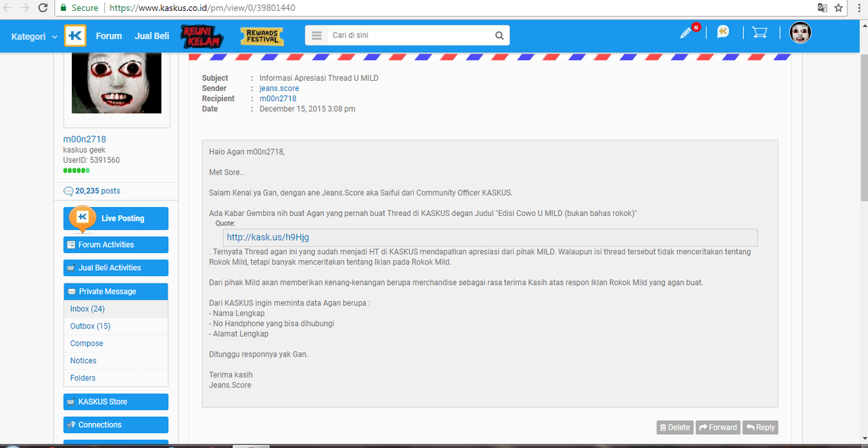The height and width of the screenshot is (448, 868).
Task: Click the KASKUS logo icon in navbar
Action: 75,35
